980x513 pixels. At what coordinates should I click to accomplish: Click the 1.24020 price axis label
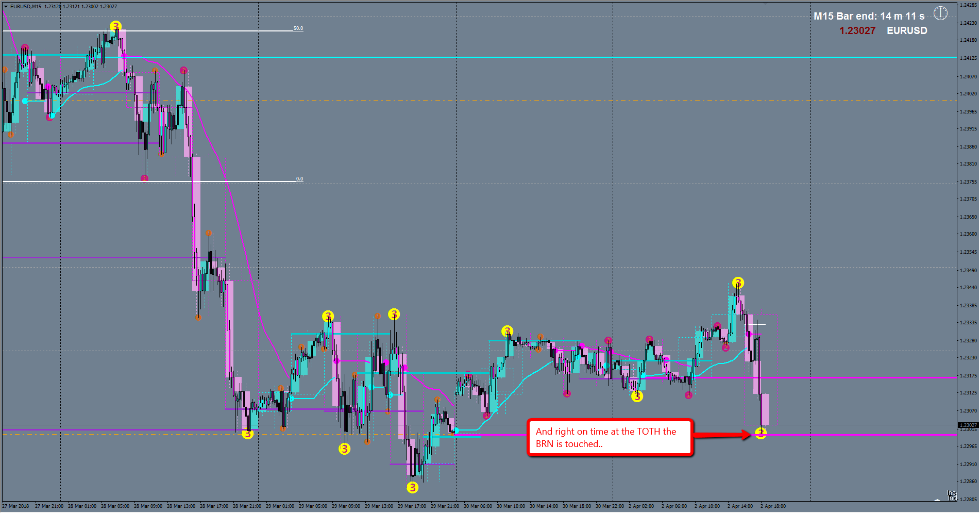click(969, 94)
